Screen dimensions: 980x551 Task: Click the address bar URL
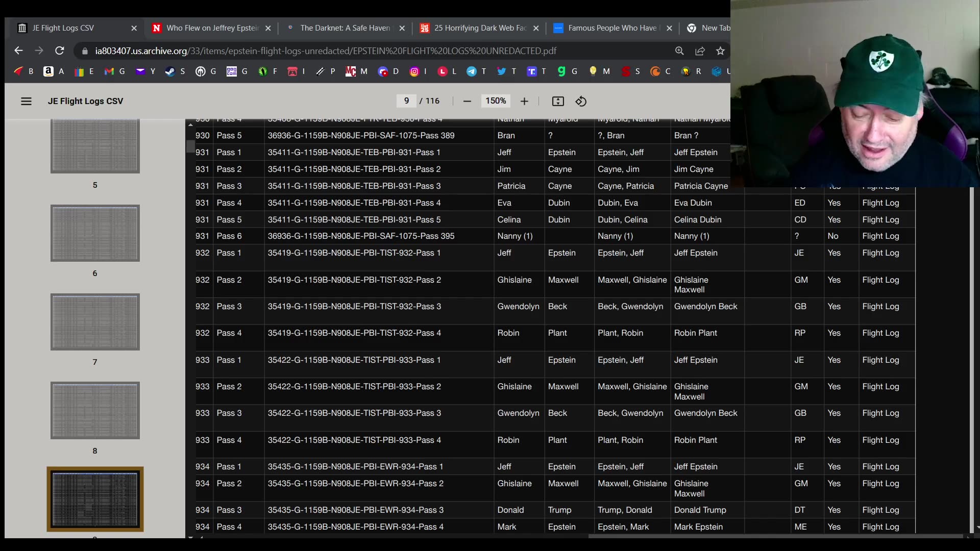coord(327,51)
